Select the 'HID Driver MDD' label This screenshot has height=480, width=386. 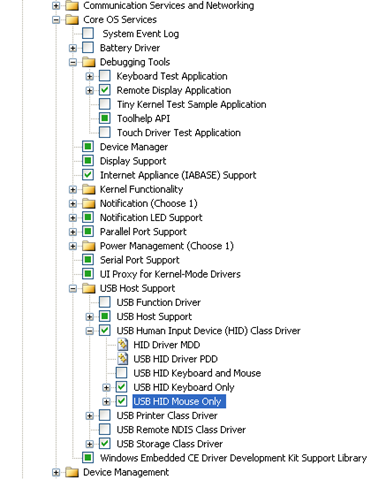(167, 345)
